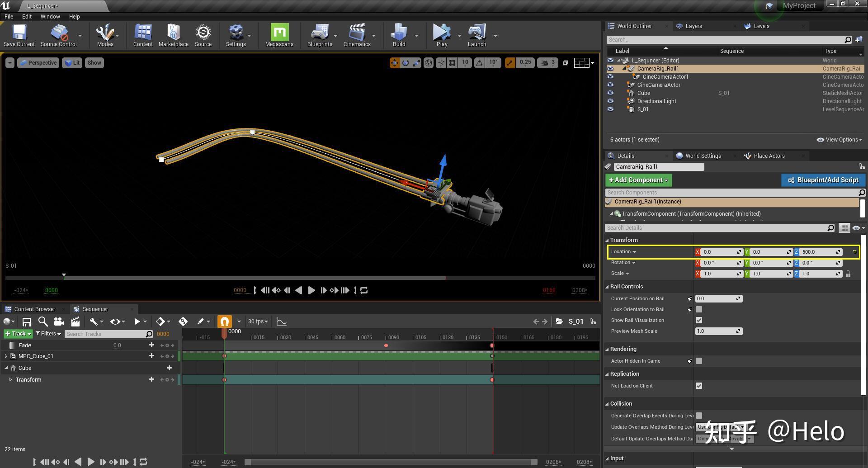Uncheck Net Load on Client

coord(698,386)
